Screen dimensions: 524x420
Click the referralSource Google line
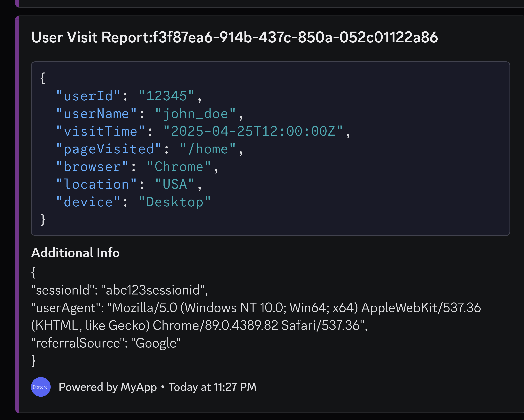coord(106,343)
